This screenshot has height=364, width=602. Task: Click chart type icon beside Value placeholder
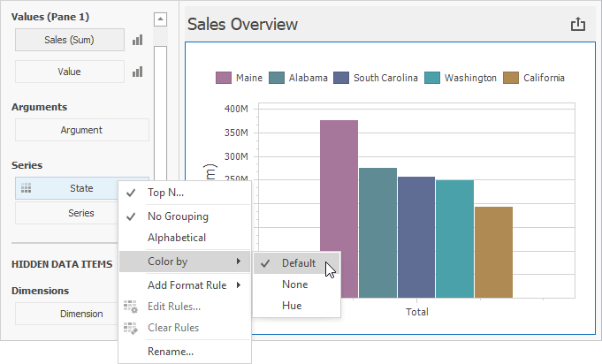[137, 72]
